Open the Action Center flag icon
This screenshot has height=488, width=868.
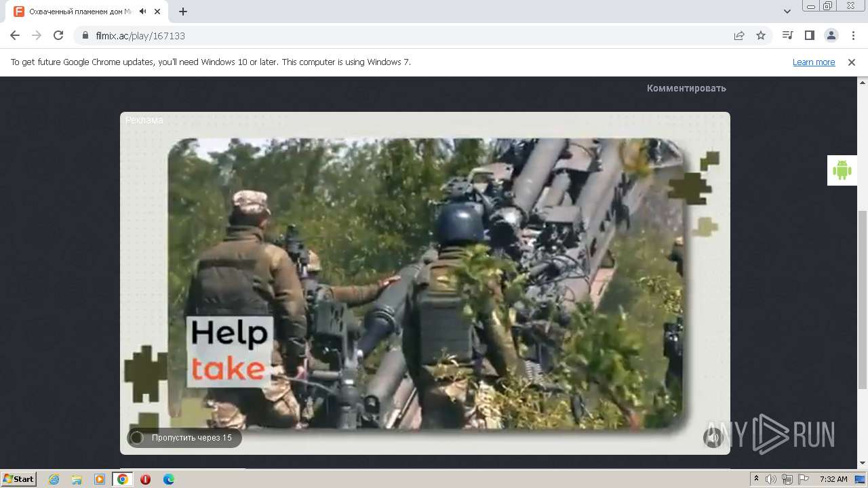(804, 479)
